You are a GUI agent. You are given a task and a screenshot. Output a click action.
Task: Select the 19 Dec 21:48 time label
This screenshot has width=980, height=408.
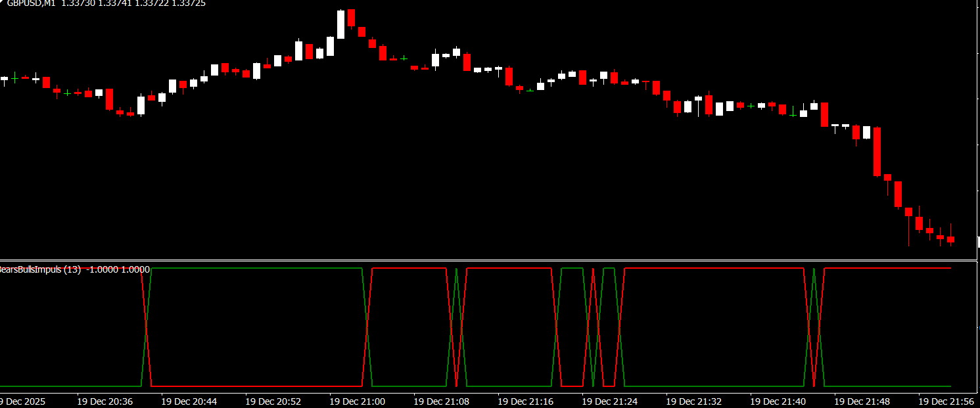tap(862, 401)
